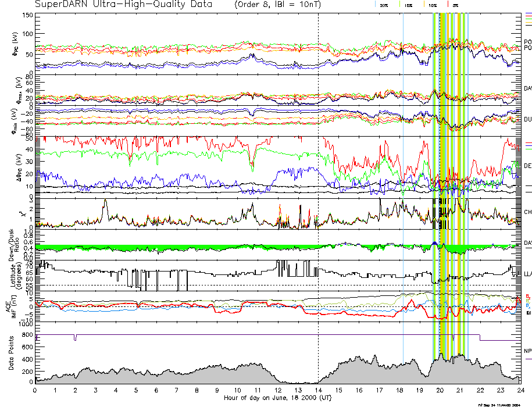
Task: Click the chi-squared spike near hour 3.5
Action: 105,205
